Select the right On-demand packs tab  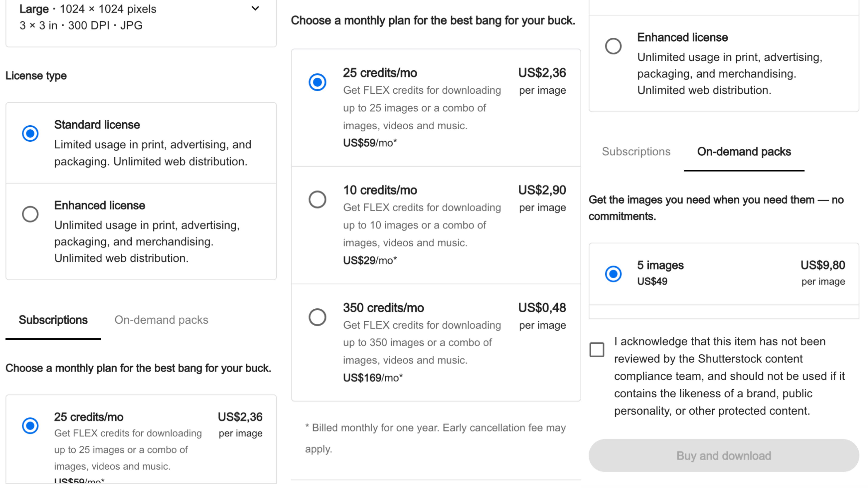point(744,152)
